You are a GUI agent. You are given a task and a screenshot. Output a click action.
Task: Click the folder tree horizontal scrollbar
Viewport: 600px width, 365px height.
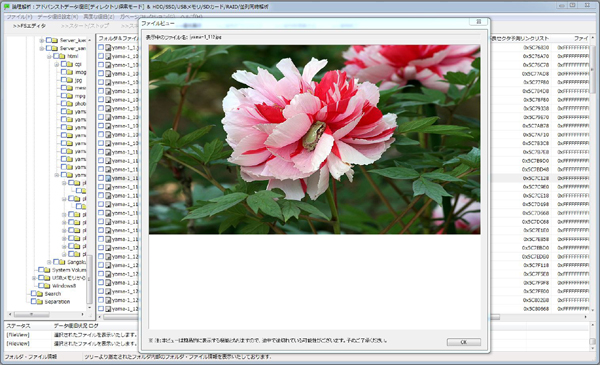coord(46,314)
